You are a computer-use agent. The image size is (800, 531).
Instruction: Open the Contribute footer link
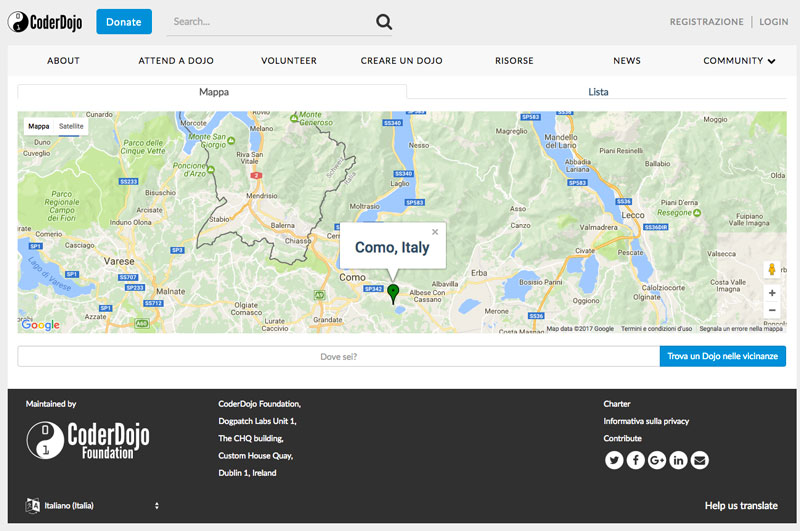point(622,438)
